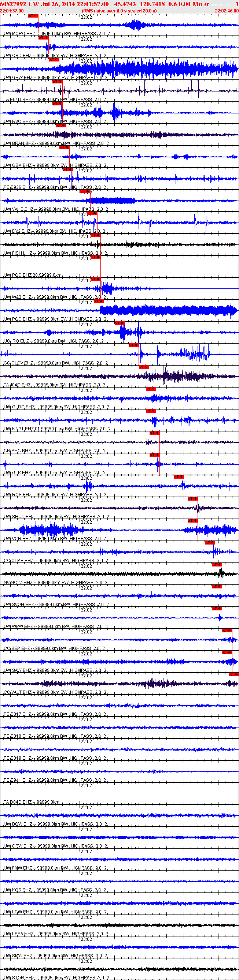
Task: Select the red pick flag on OSD trace
Action: pos(44,38)
